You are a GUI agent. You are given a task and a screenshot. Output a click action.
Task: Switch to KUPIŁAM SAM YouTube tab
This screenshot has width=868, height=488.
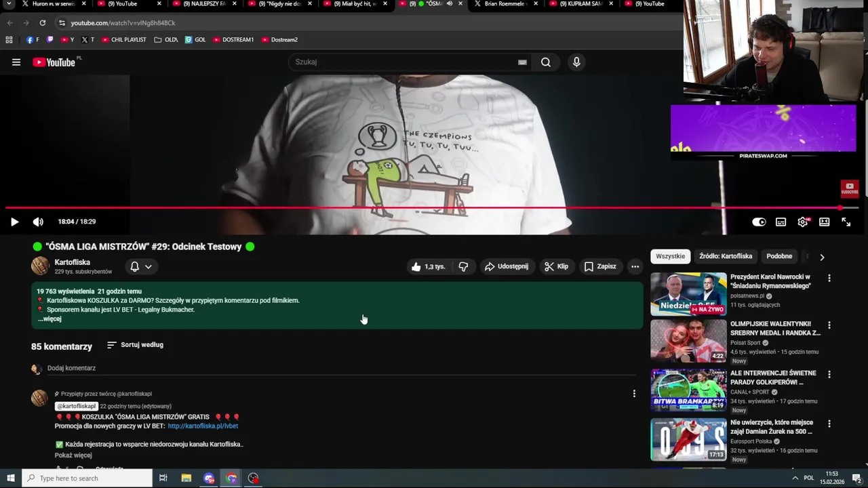coord(581,4)
